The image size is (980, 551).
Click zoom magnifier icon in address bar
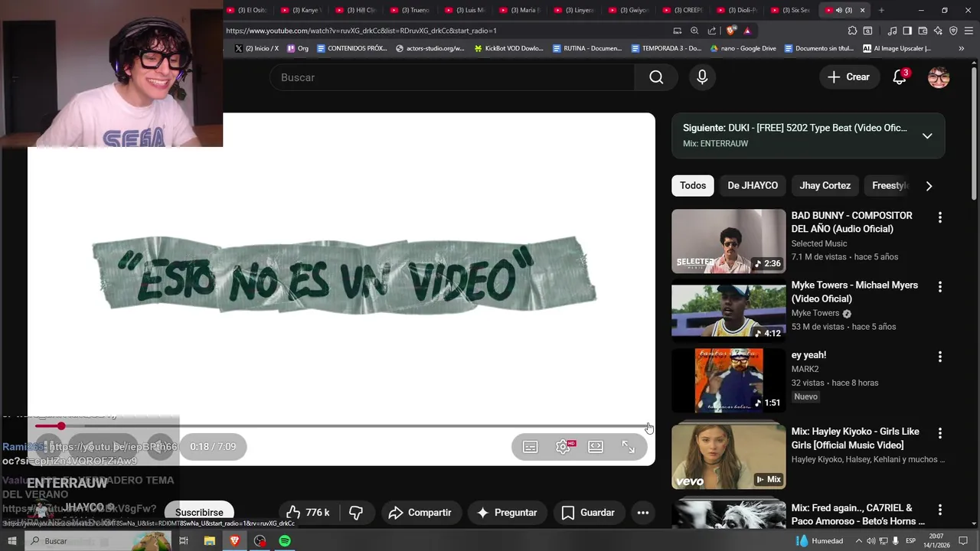pyautogui.click(x=694, y=31)
